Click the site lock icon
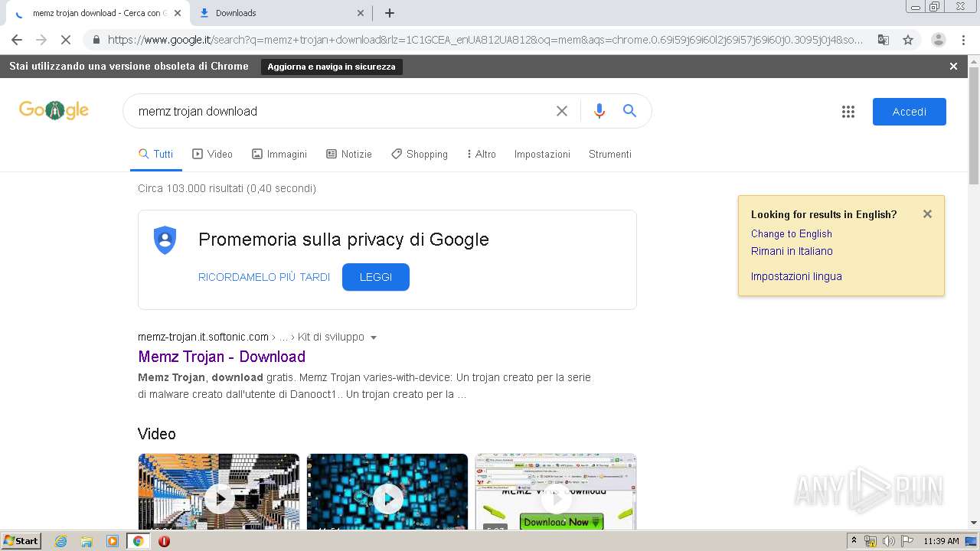Screen dimensions: 980x551 [x=96, y=40]
